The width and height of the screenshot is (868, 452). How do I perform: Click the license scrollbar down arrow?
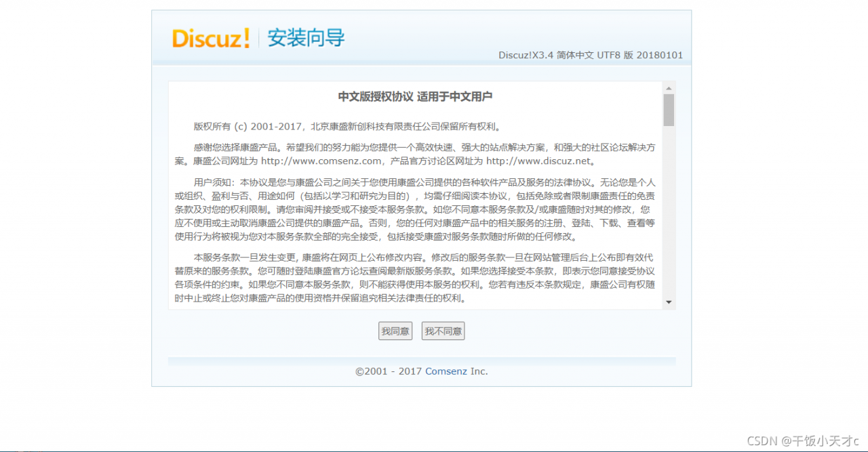pyautogui.click(x=669, y=302)
